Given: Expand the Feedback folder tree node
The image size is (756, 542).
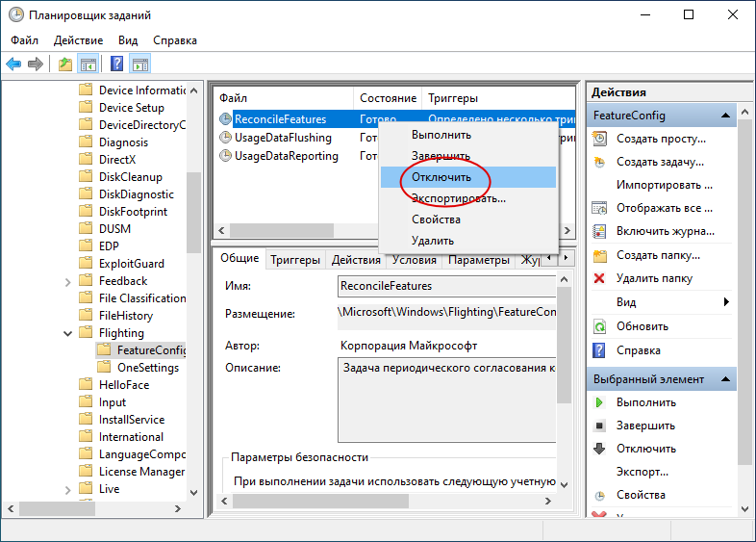Looking at the screenshot, I should click(68, 282).
